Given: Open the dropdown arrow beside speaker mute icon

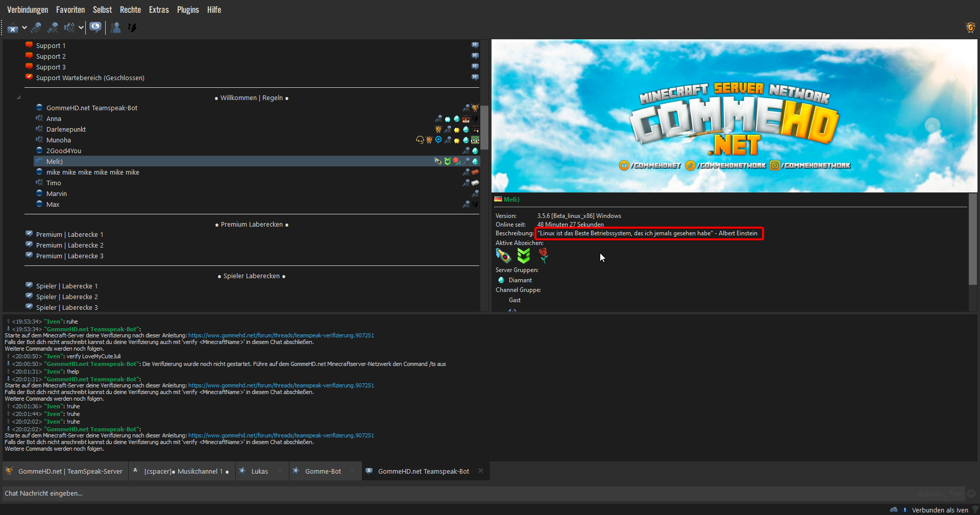Looking at the screenshot, I should [81, 28].
